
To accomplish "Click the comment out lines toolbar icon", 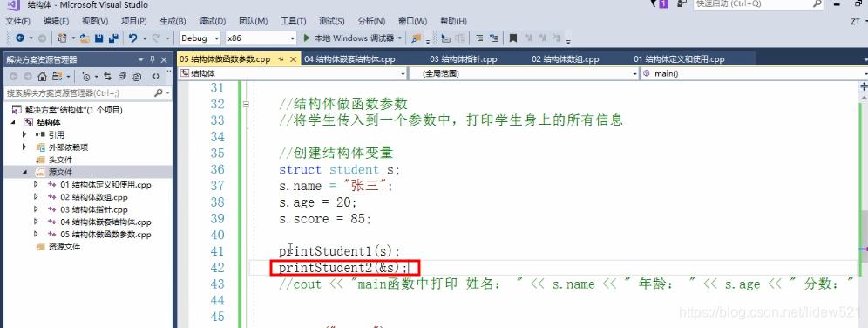I will point(479,38).
